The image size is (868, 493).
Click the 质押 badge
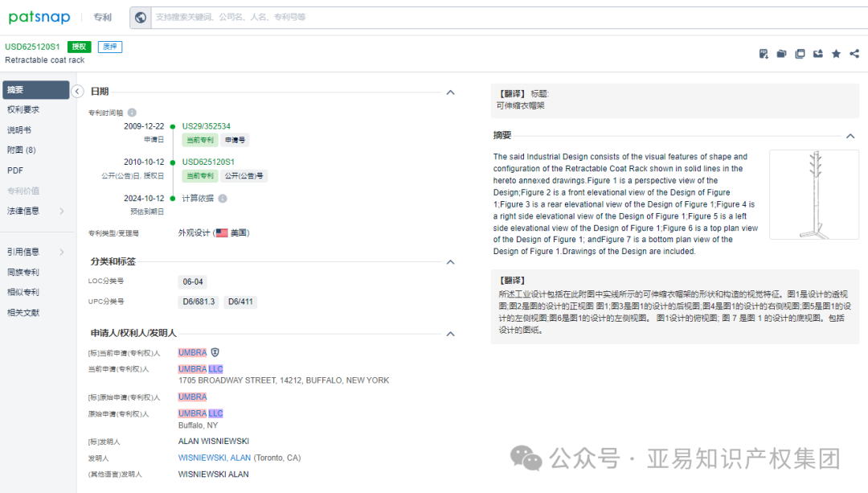click(x=109, y=47)
